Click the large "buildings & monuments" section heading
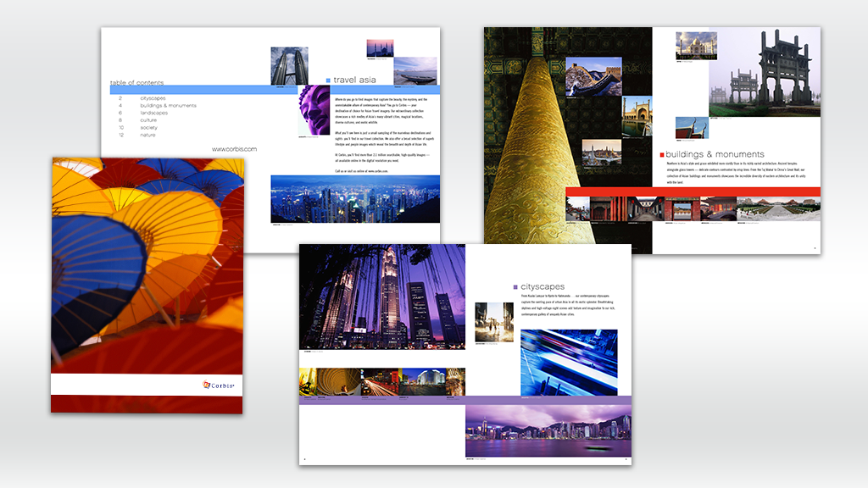Image resolution: width=868 pixels, height=488 pixels. pyautogui.click(x=715, y=154)
